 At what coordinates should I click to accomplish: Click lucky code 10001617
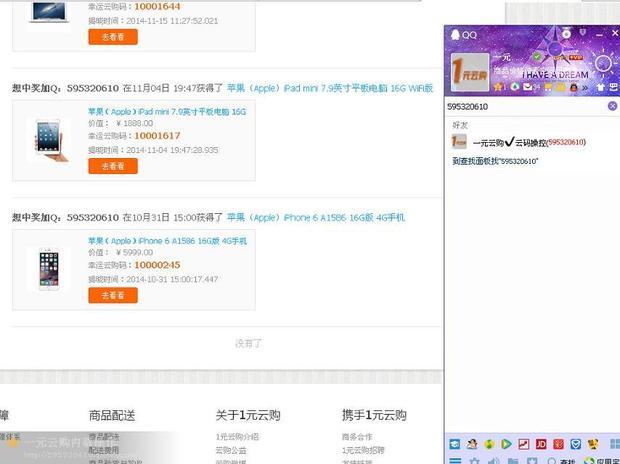click(157, 136)
